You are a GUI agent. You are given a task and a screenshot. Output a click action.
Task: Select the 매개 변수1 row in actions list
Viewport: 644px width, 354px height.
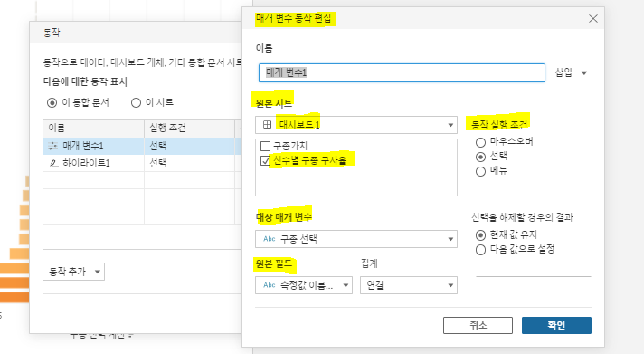point(143,146)
